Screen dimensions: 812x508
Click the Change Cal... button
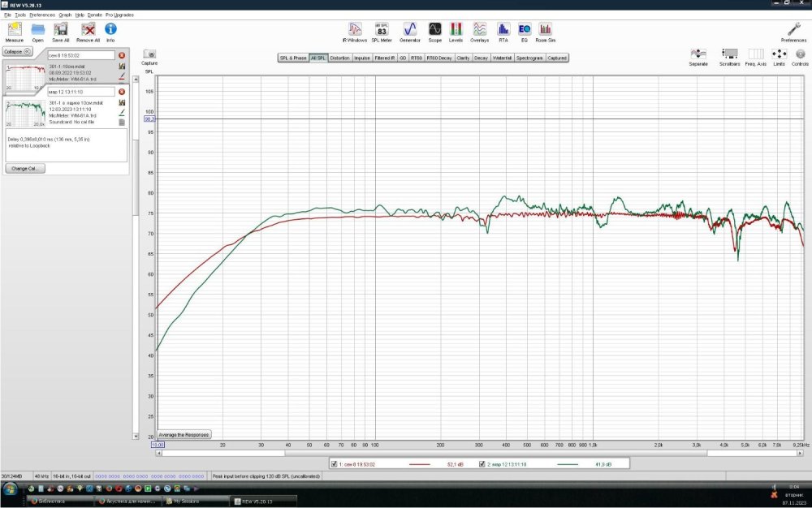tap(25, 169)
